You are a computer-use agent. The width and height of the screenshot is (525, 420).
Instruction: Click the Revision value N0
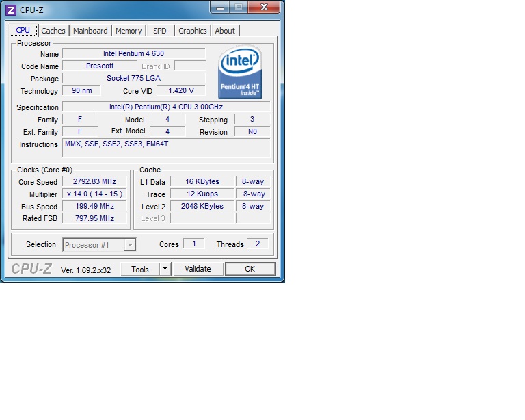pos(252,131)
